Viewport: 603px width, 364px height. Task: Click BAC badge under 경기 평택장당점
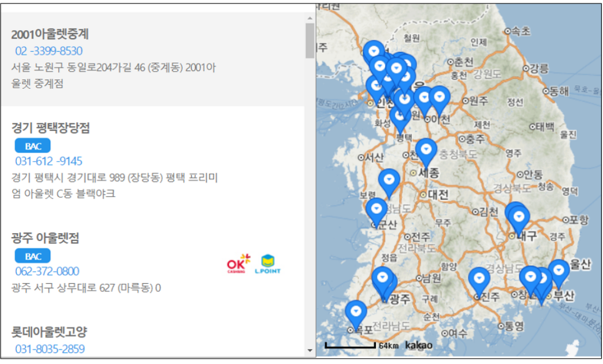coord(33,146)
